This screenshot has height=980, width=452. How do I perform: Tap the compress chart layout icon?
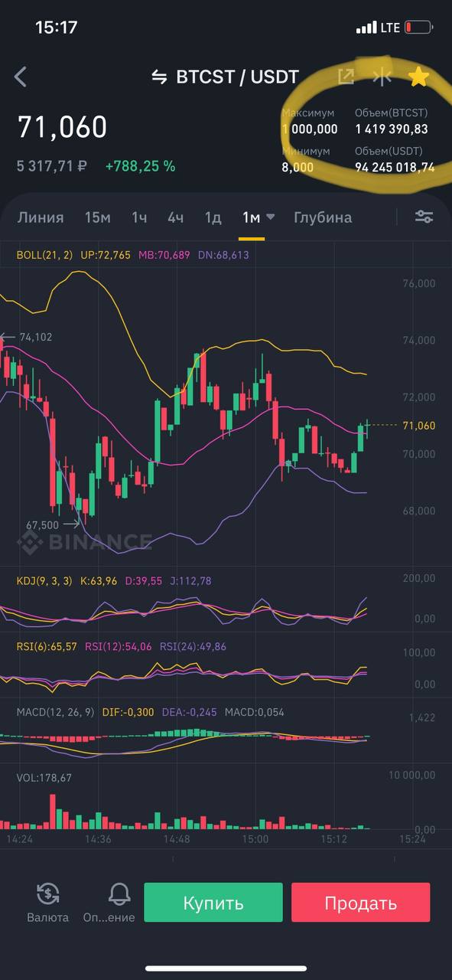tap(382, 77)
